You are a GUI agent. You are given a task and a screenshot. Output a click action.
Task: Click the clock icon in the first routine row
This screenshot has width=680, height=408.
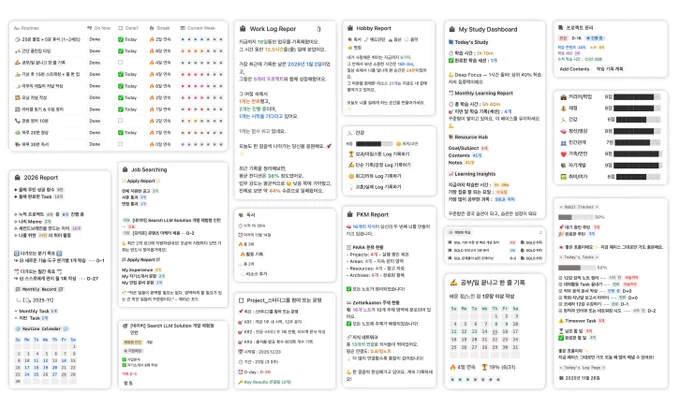[x=17, y=39]
